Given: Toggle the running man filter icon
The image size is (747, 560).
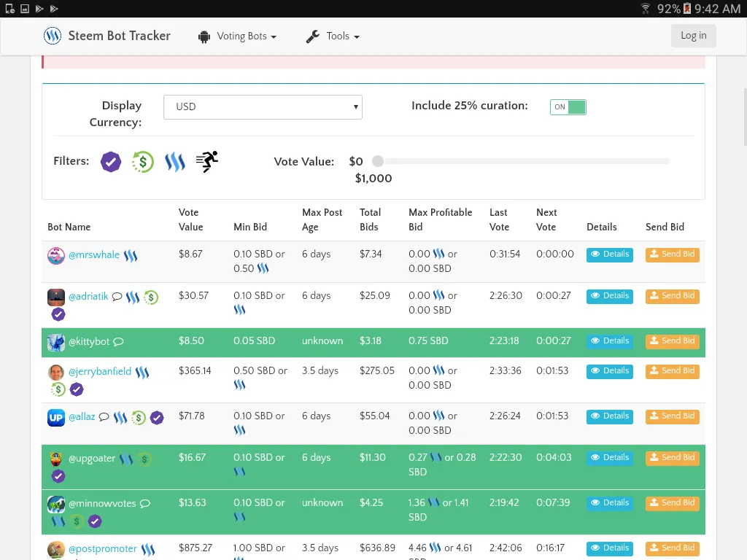Looking at the screenshot, I should click(207, 161).
